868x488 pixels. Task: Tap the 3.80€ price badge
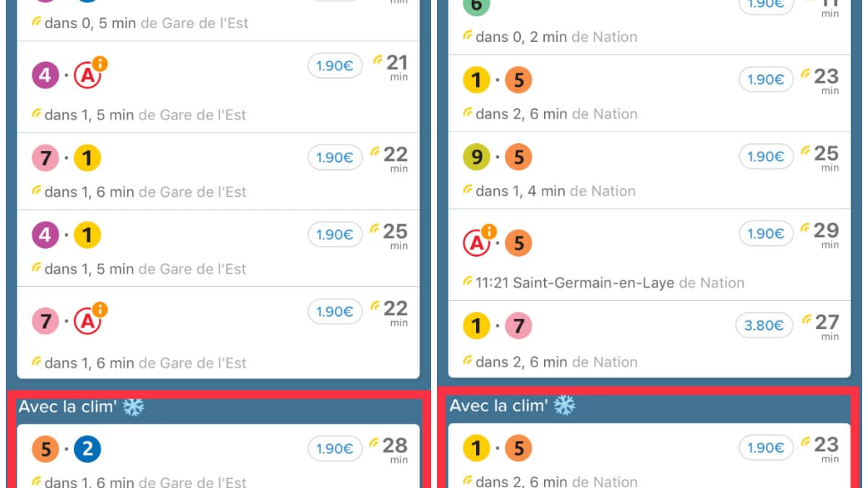(x=764, y=326)
